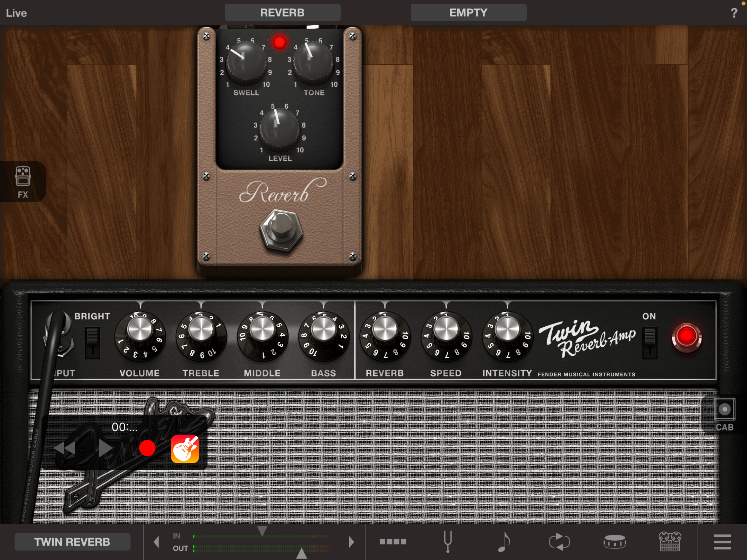Click the OUT level slider handle
Image resolution: width=747 pixels, height=560 pixels.
click(302, 553)
